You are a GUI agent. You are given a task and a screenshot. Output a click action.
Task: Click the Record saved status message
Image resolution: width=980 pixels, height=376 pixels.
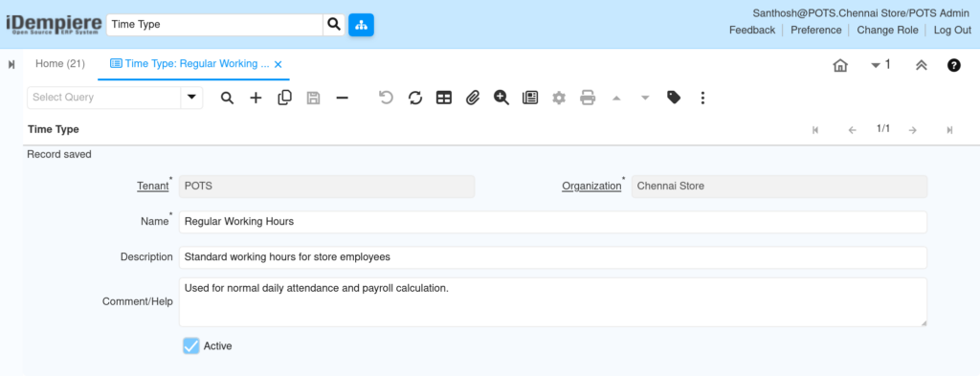pos(59,154)
